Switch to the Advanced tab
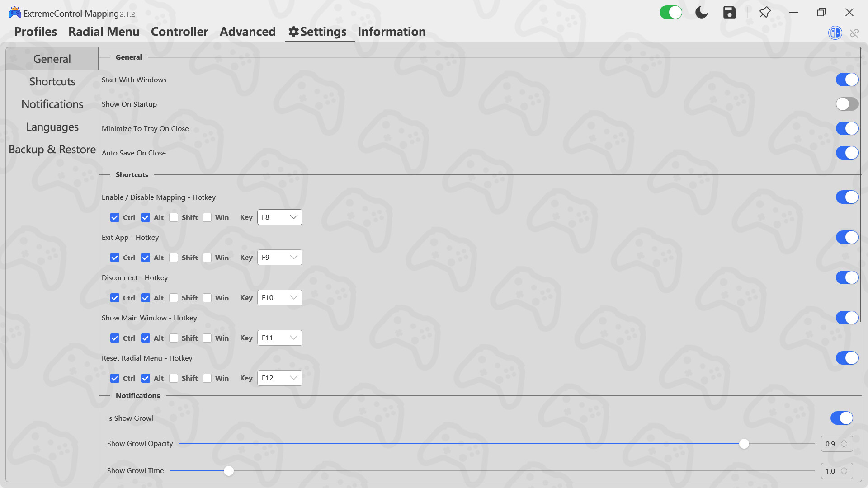This screenshot has height=488, width=868. 247,32
